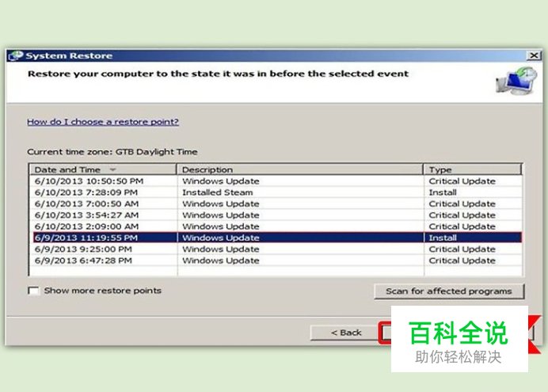This screenshot has width=548, height=392.
Task: Open the 'How do I choose a restore point?' link
Action: (x=103, y=122)
